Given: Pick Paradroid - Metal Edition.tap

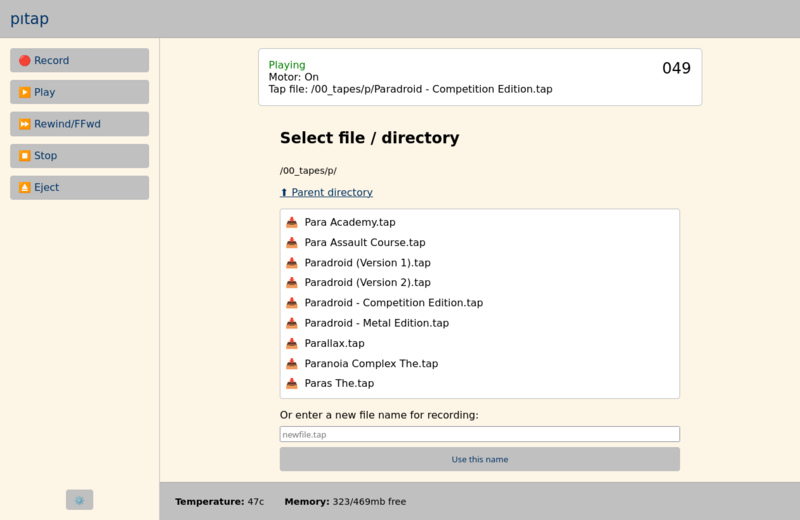Looking at the screenshot, I should click(377, 323).
